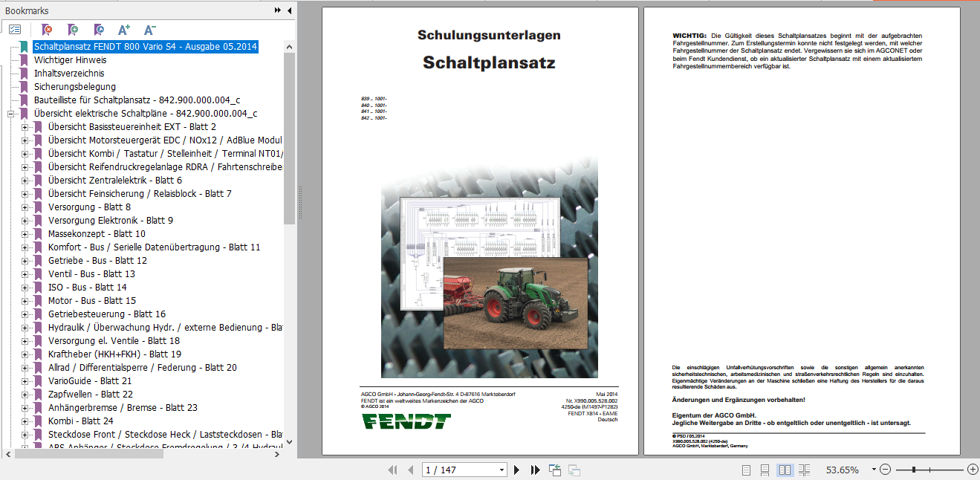Decrease bookmark text size with A- icon
This screenshot has width=980, height=480.
click(149, 30)
